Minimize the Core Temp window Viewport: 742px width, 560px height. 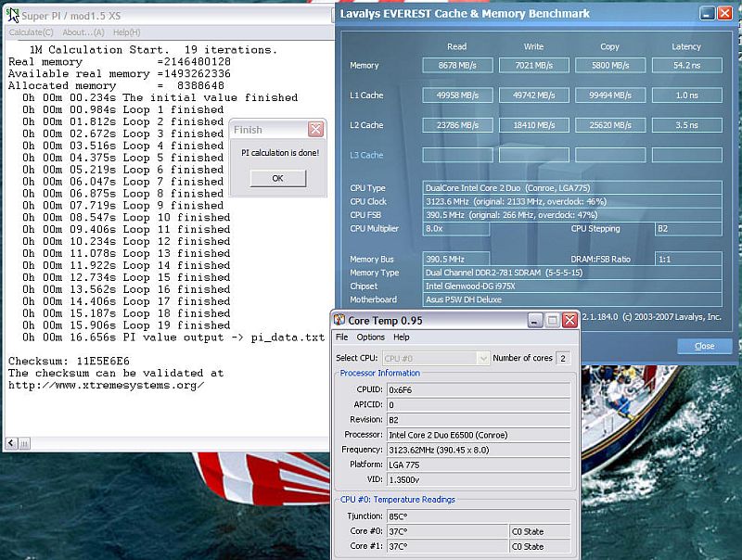tap(535, 320)
